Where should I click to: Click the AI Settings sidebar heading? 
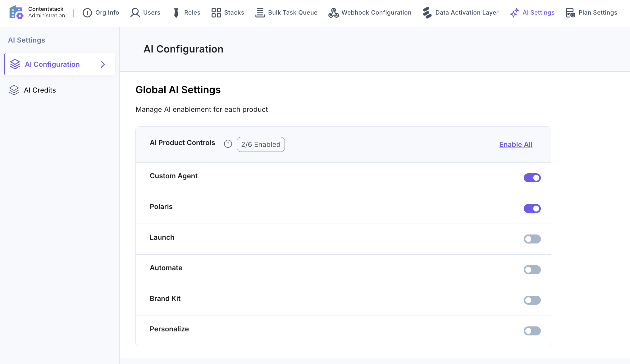[26, 40]
